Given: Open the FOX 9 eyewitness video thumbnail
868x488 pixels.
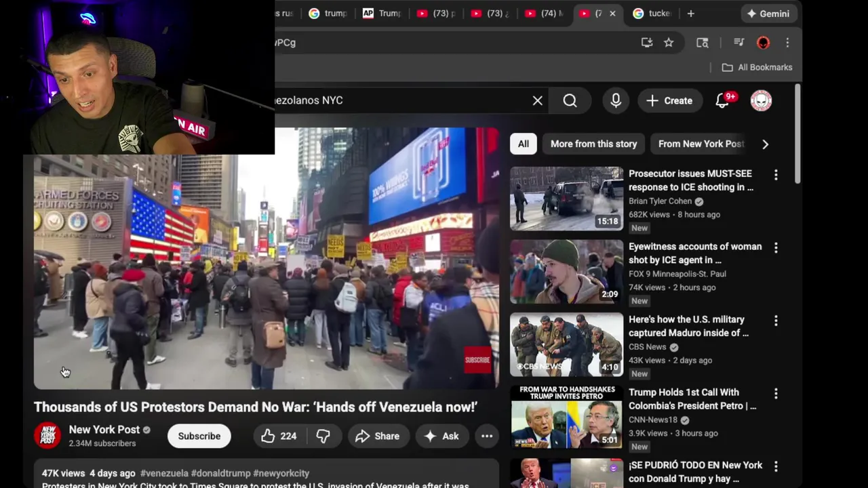Looking at the screenshot, I should (x=566, y=271).
